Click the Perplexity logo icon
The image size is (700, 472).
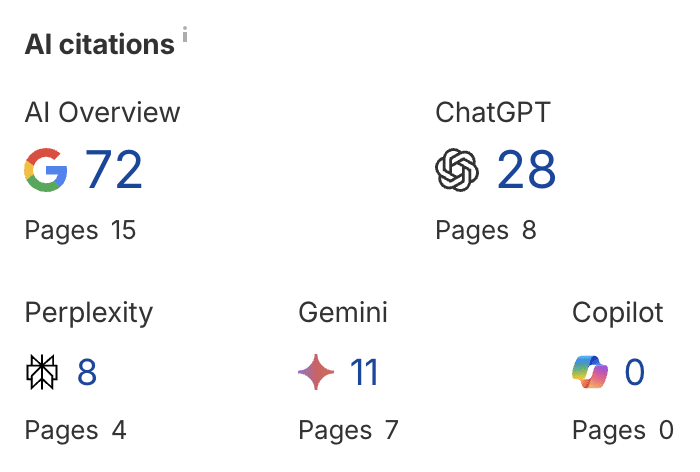click(42, 372)
